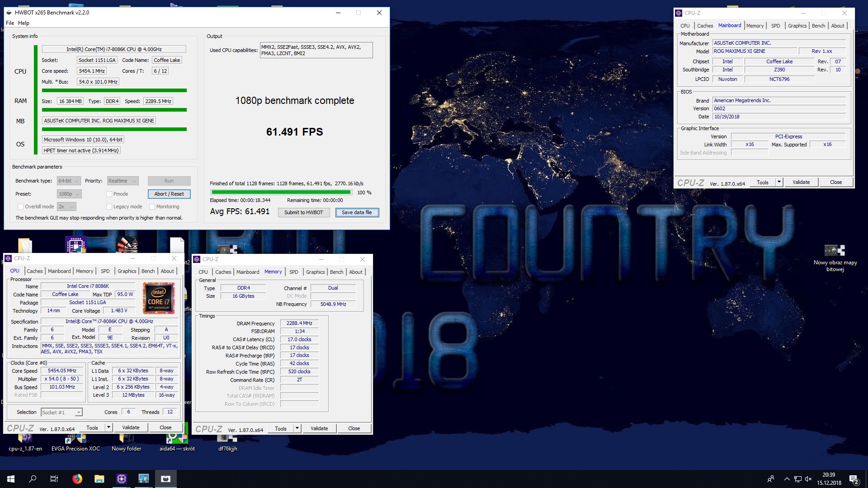Expand Tools arrow in CPU-Z Memory window

pyautogui.click(x=297, y=428)
